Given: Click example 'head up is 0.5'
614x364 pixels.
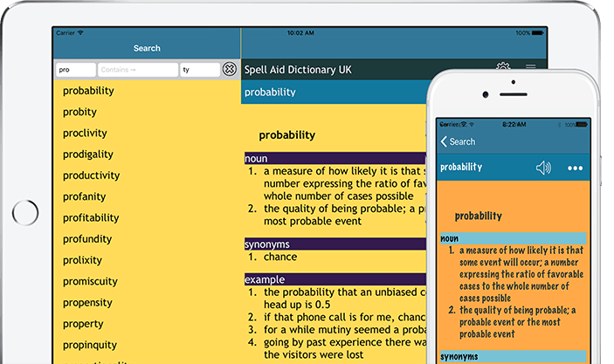Looking at the screenshot, I should [297, 305].
